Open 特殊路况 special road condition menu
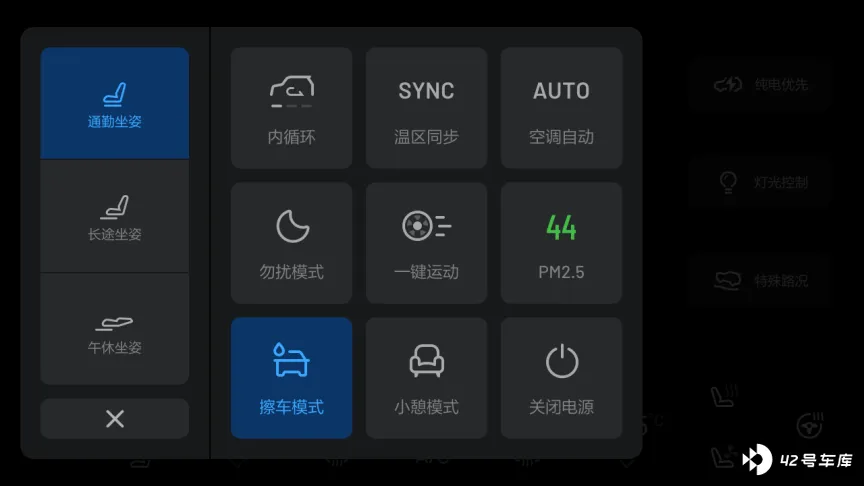The height and width of the screenshot is (486, 864). [x=760, y=280]
